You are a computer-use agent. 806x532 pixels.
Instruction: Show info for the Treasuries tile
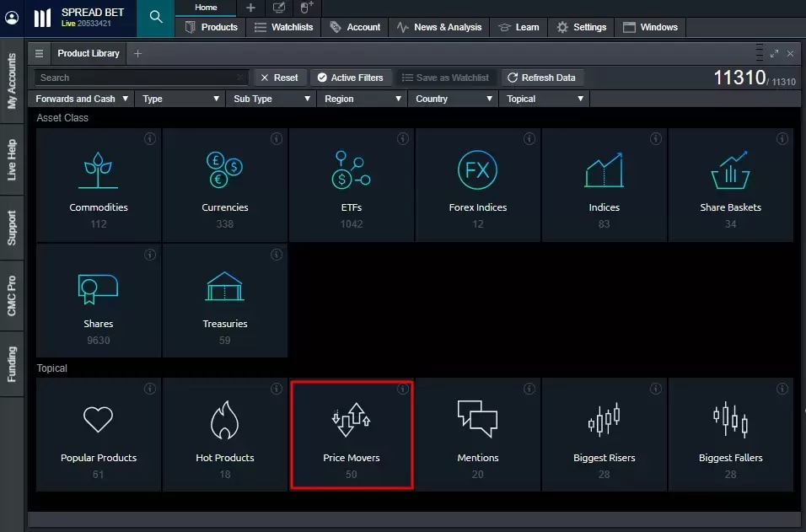tap(277, 255)
